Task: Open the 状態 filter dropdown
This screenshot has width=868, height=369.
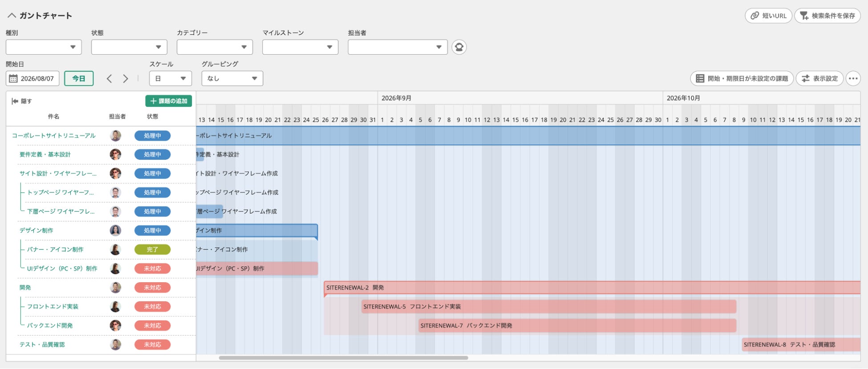Action: (129, 47)
